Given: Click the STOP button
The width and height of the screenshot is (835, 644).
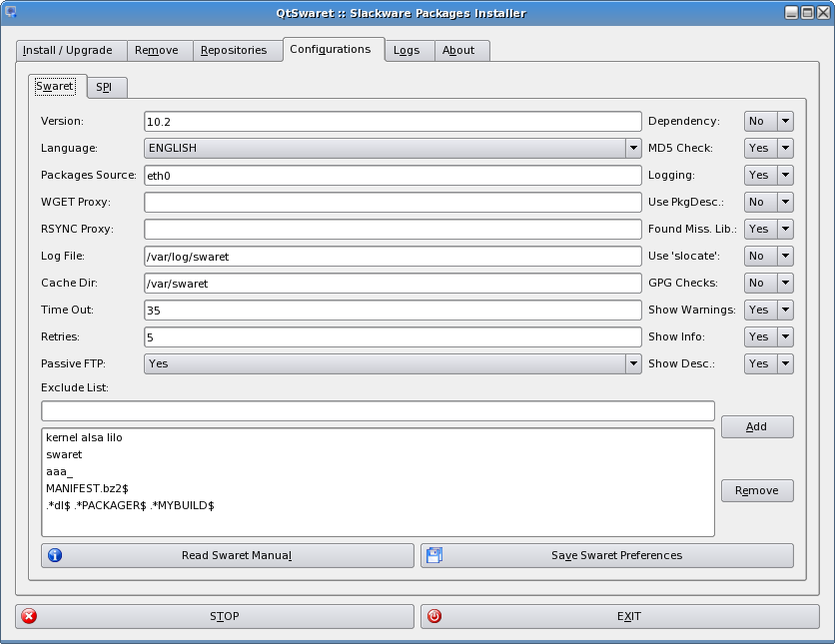Looking at the screenshot, I should 215,616.
